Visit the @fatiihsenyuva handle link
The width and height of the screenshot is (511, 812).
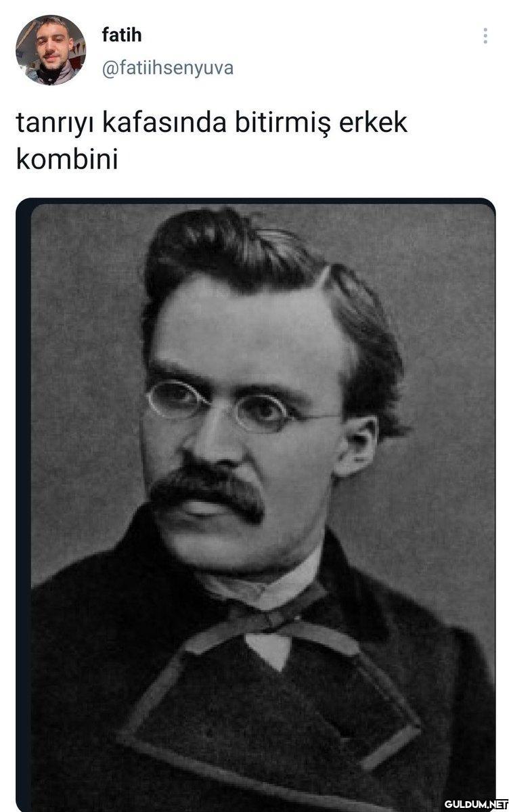[x=167, y=68]
